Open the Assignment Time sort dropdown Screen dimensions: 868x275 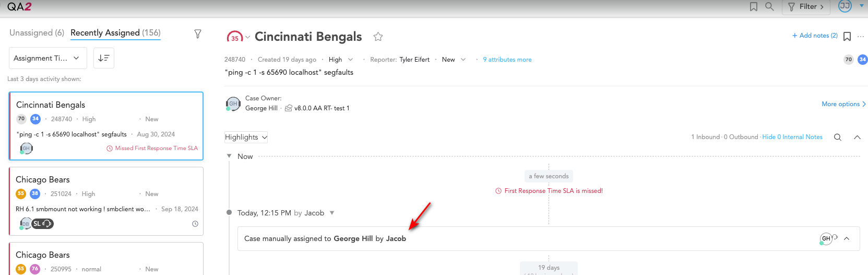47,58
